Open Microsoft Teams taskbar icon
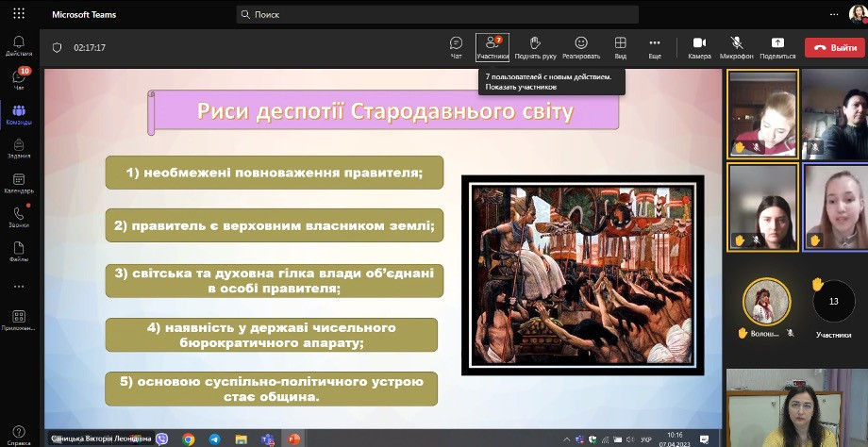This screenshot has height=447, width=868. point(268,439)
